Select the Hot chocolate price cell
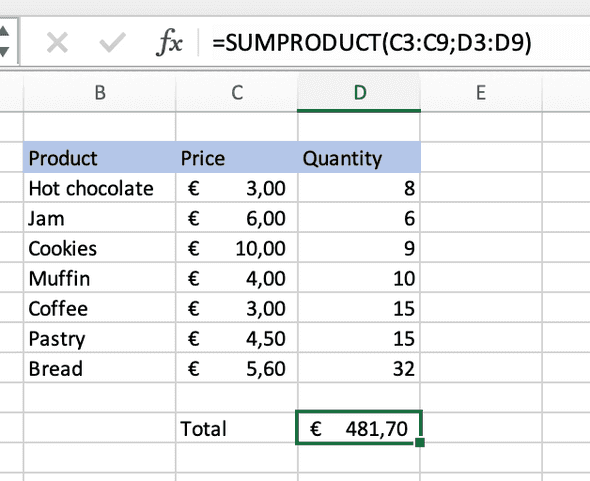This screenshot has width=590, height=481. 237,188
